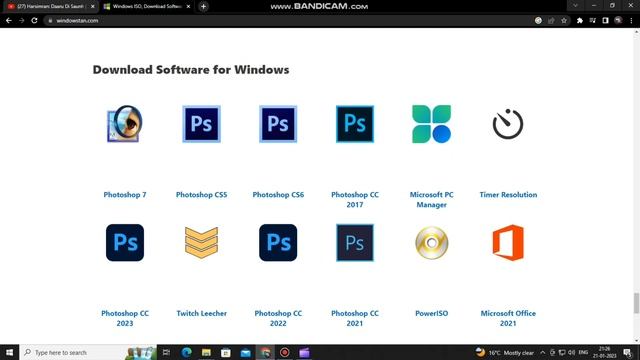640x360 pixels.
Task: Open the Chrome extensions puzzle icon
Action: pos(580,20)
